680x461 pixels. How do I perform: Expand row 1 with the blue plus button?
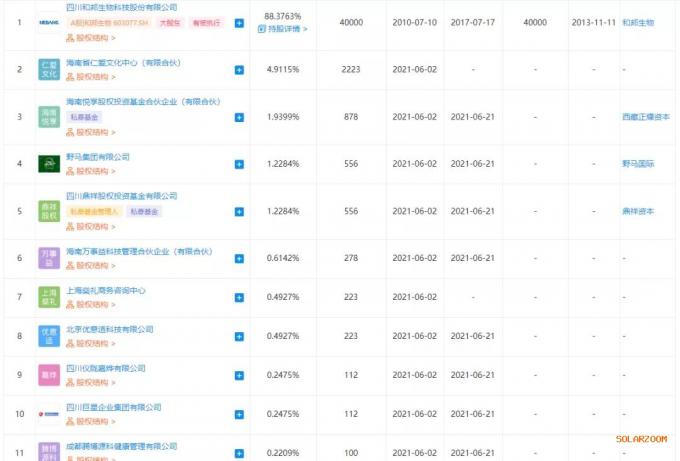coord(239,22)
